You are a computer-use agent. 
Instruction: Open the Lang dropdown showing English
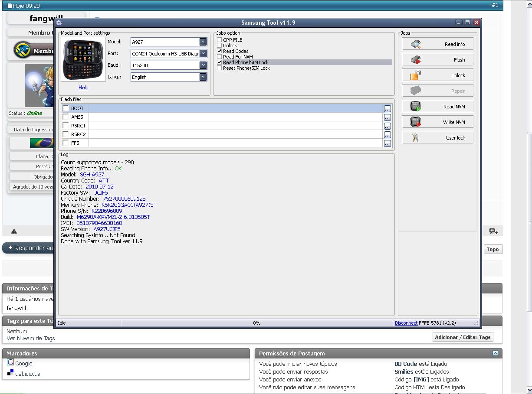click(203, 77)
